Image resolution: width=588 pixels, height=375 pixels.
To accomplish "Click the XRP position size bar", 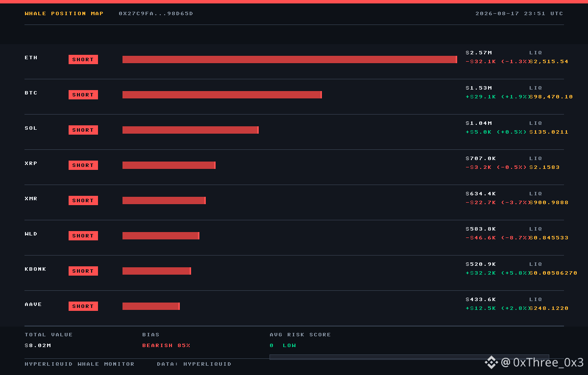I will [x=169, y=165].
